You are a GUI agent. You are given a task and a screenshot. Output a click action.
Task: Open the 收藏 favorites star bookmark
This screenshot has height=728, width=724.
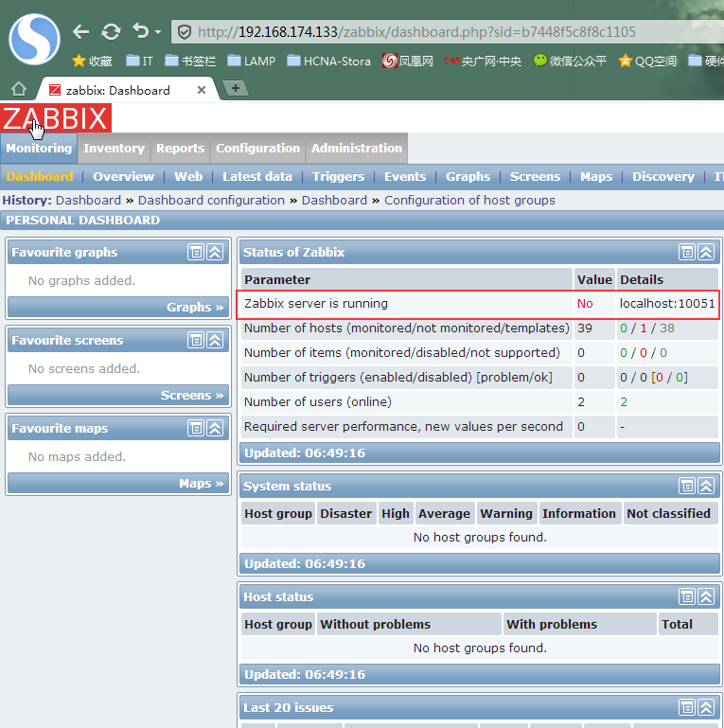pos(92,61)
